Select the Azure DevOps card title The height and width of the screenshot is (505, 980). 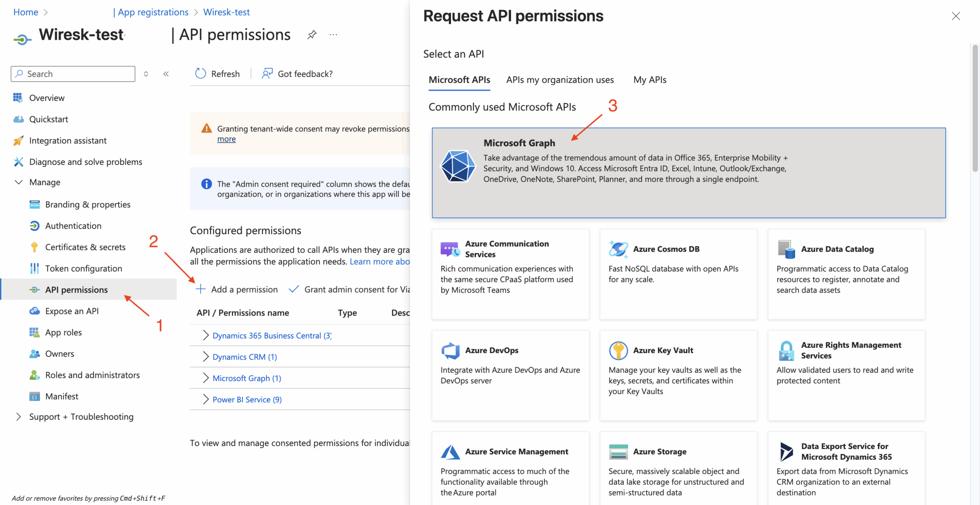coord(492,350)
